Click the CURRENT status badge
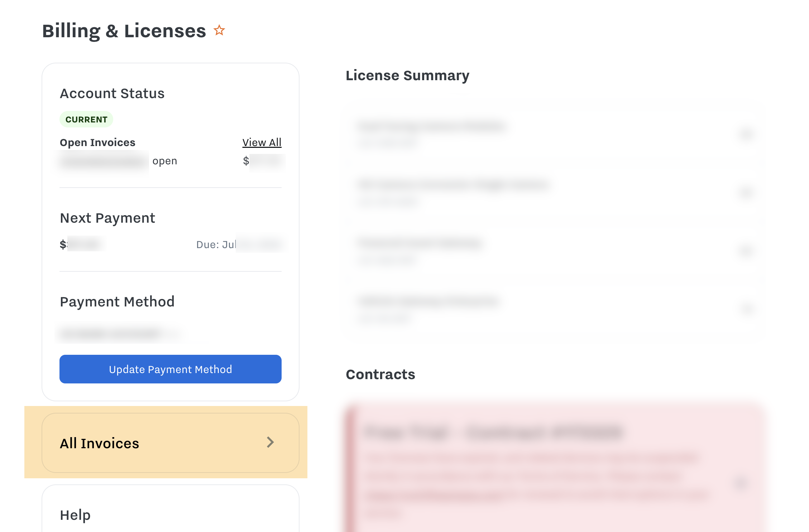The width and height of the screenshot is (809, 532). (86, 119)
